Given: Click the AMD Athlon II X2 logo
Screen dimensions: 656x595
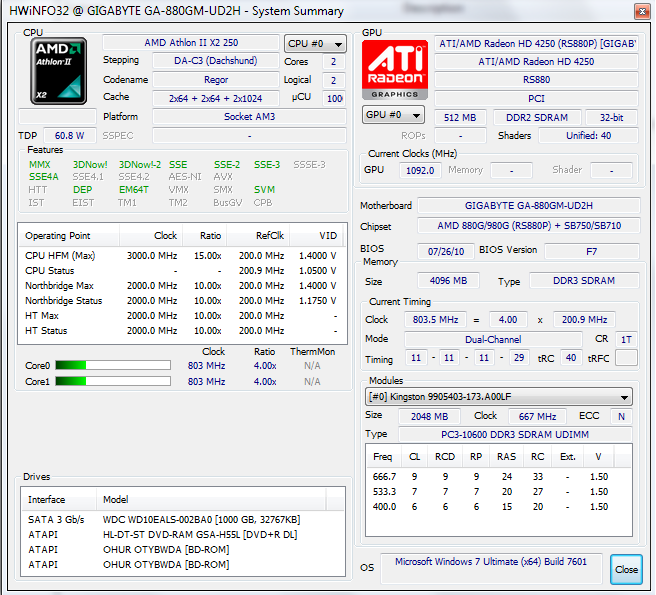Looking at the screenshot, I should point(59,71).
